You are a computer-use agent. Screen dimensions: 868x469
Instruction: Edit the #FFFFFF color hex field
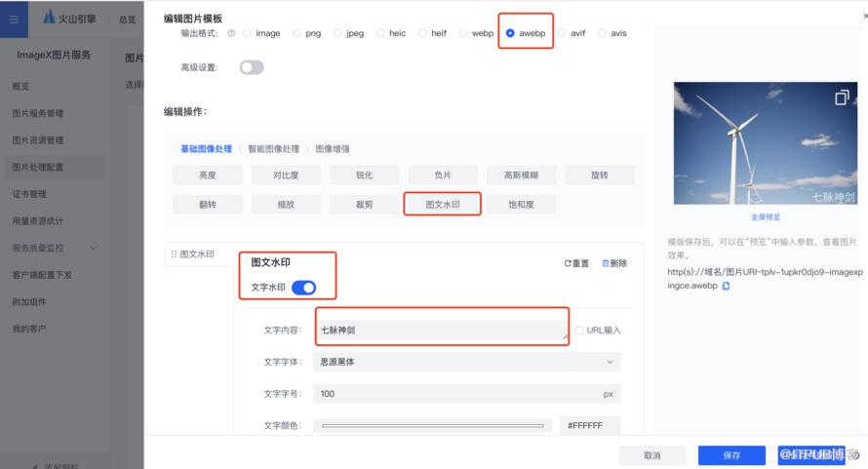590,426
